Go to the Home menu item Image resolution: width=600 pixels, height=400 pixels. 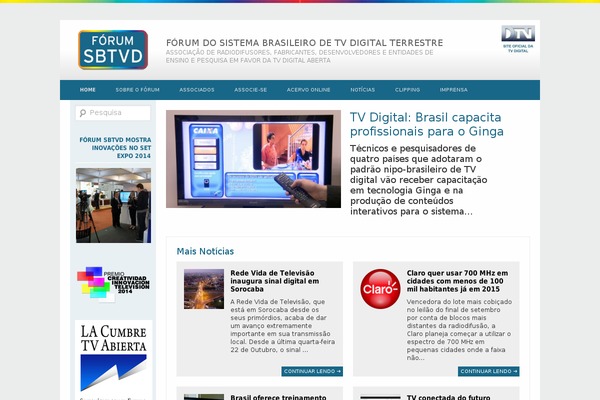pyautogui.click(x=88, y=90)
